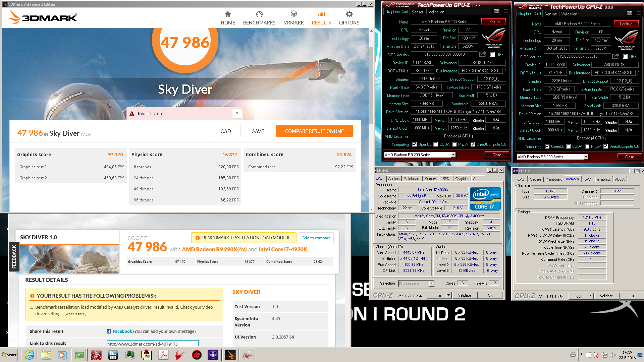Click 3DMark scrollbar down arrow
644x362 pixels.
coord(371,209)
